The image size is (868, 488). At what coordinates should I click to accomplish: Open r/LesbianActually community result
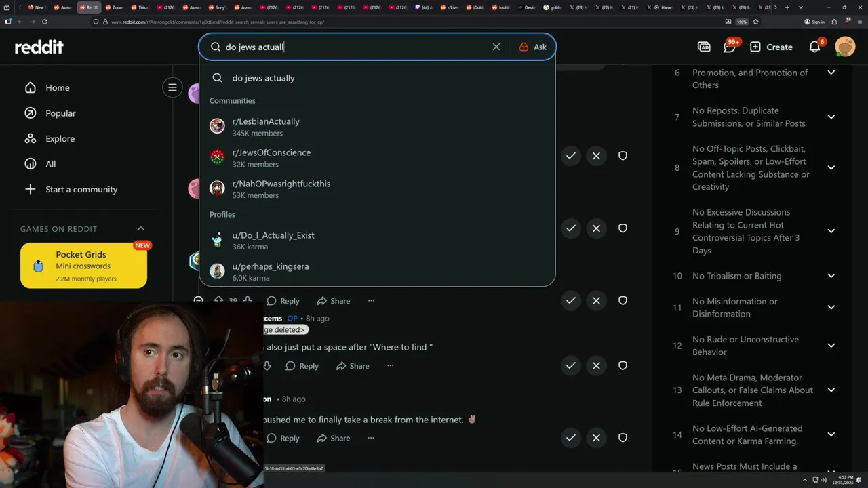(377, 127)
